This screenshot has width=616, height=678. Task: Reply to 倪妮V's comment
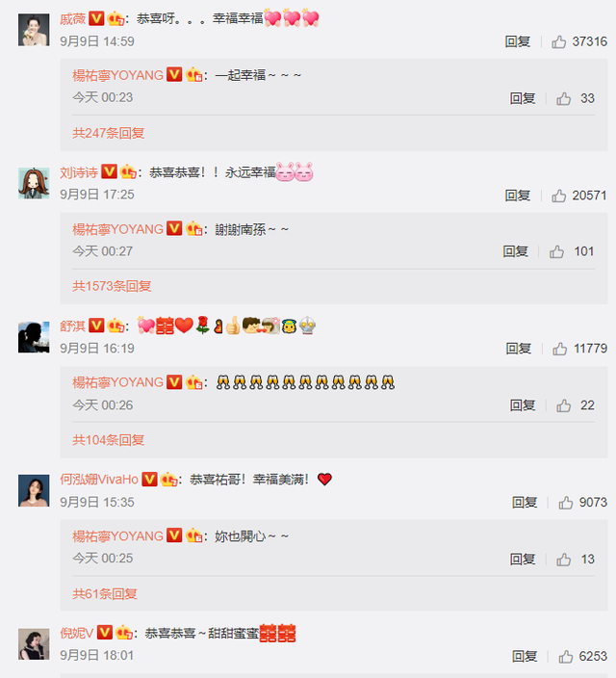[525, 657]
